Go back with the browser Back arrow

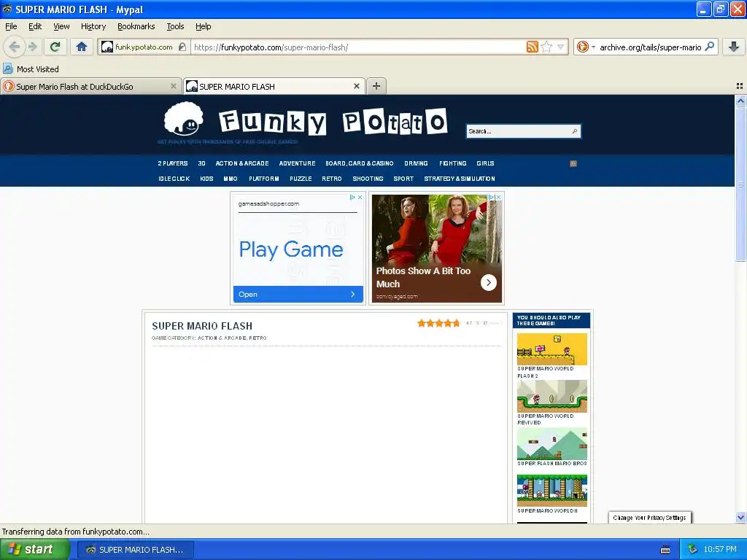coord(15,47)
